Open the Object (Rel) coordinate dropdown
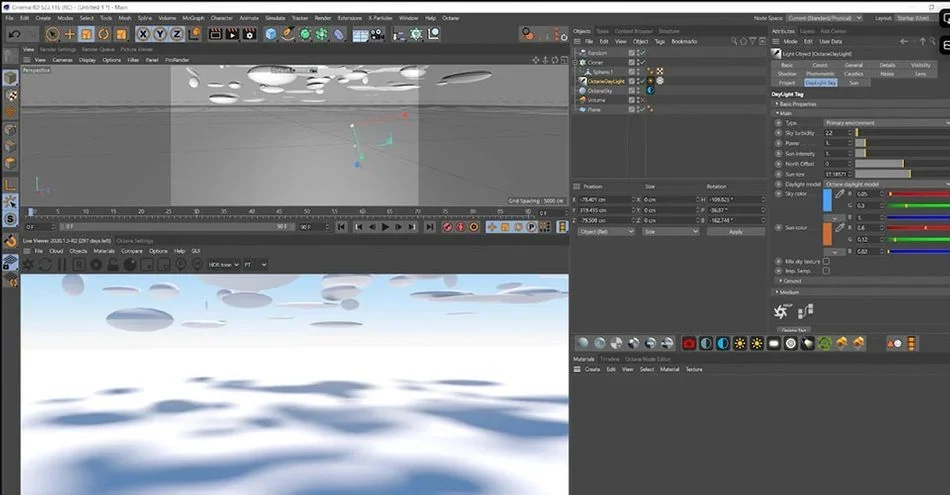The image size is (950, 495). tap(606, 231)
